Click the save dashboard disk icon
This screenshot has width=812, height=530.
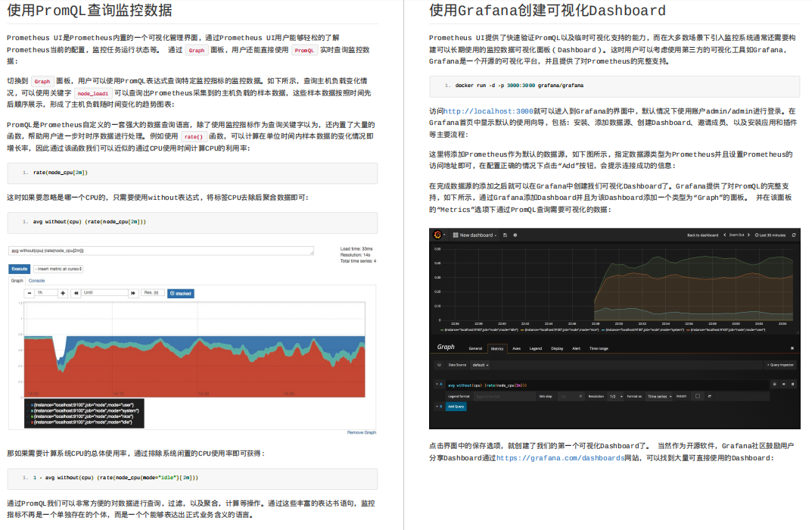[506, 235]
